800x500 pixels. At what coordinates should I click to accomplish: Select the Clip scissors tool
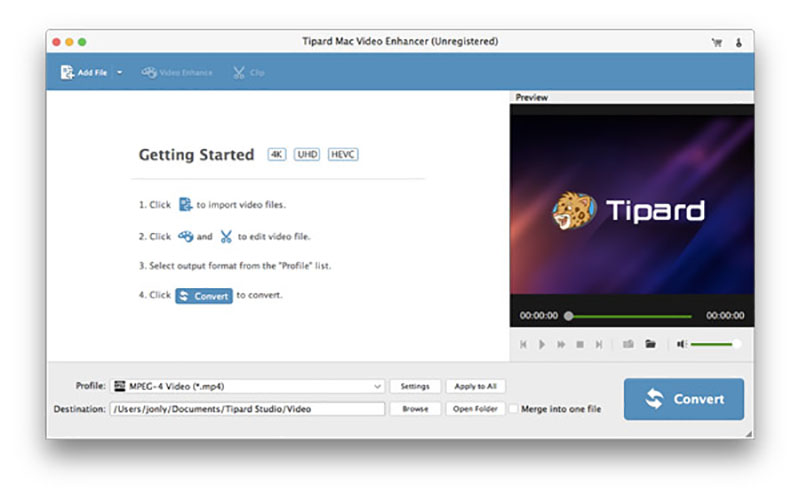click(x=248, y=72)
